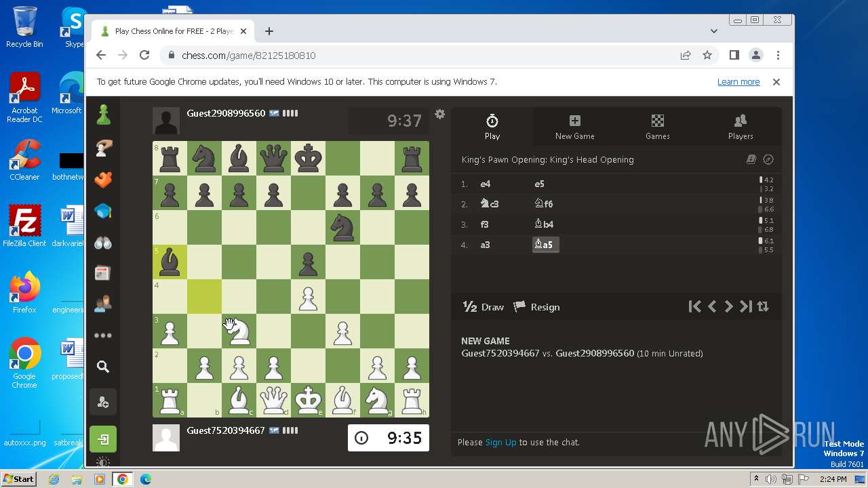Open board settings gear icon
The height and width of the screenshot is (488, 868).
439,114
